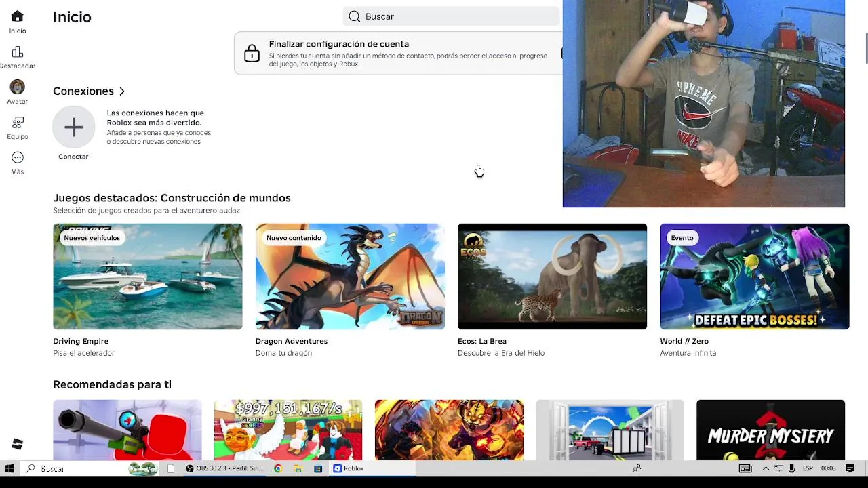Image resolution: width=868 pixels, height=488 pixels.
Task: Open the blank document icon in taskbar
Action: (x=171, y=468)
